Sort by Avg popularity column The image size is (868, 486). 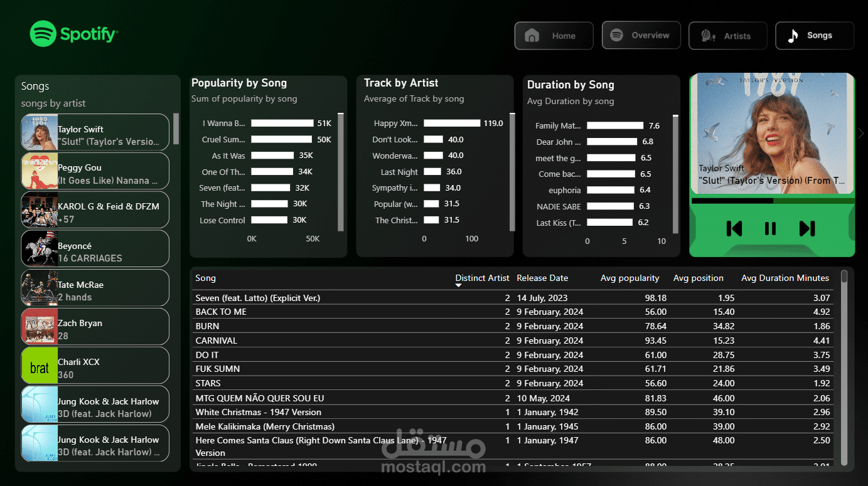630,278
